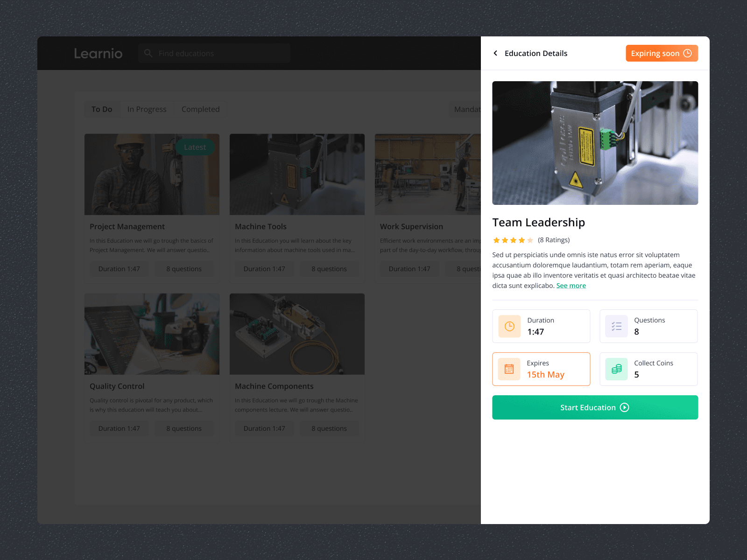Click the Collect Coins value 5
The width and height of the screenshot is (747, 560).
coord(636,375)
